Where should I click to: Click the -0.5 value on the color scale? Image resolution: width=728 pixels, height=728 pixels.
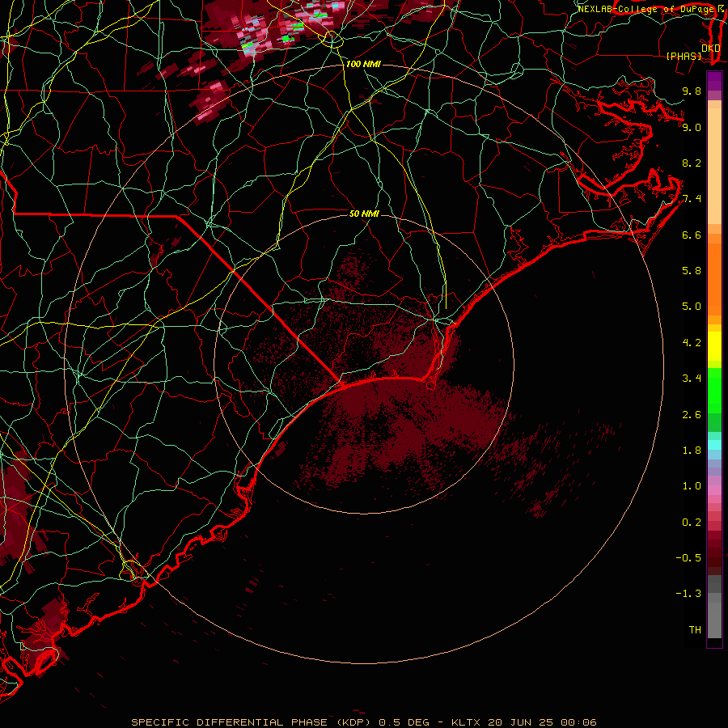688,558
